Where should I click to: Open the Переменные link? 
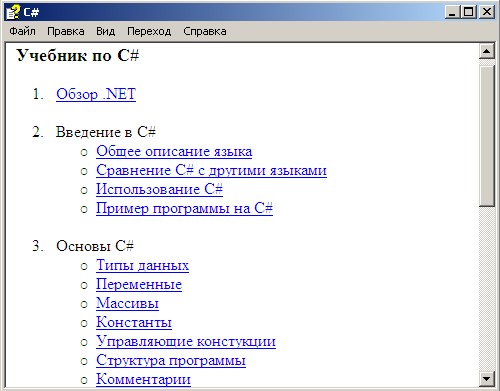[x=139, y=285]
